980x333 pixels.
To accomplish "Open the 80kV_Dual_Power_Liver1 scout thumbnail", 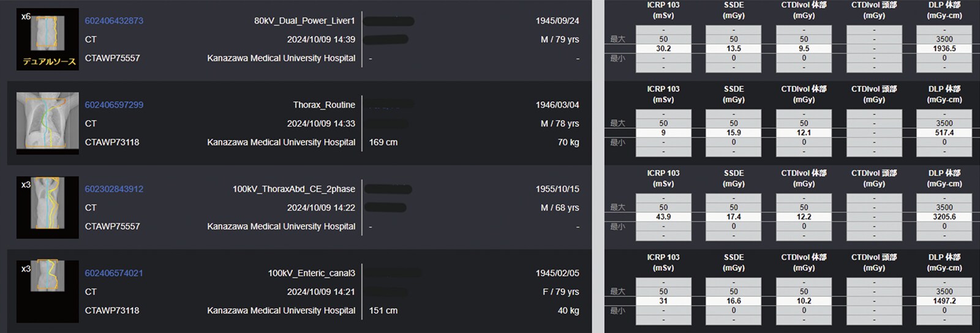I will 47,39.
